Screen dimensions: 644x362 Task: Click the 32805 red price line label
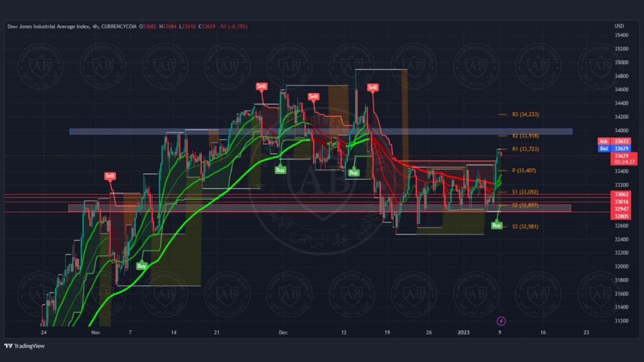[621, 216]
